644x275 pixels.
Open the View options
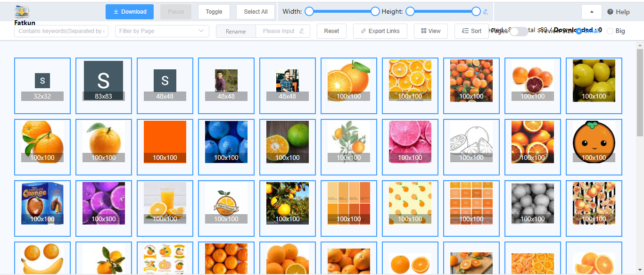tap(431, 31)
